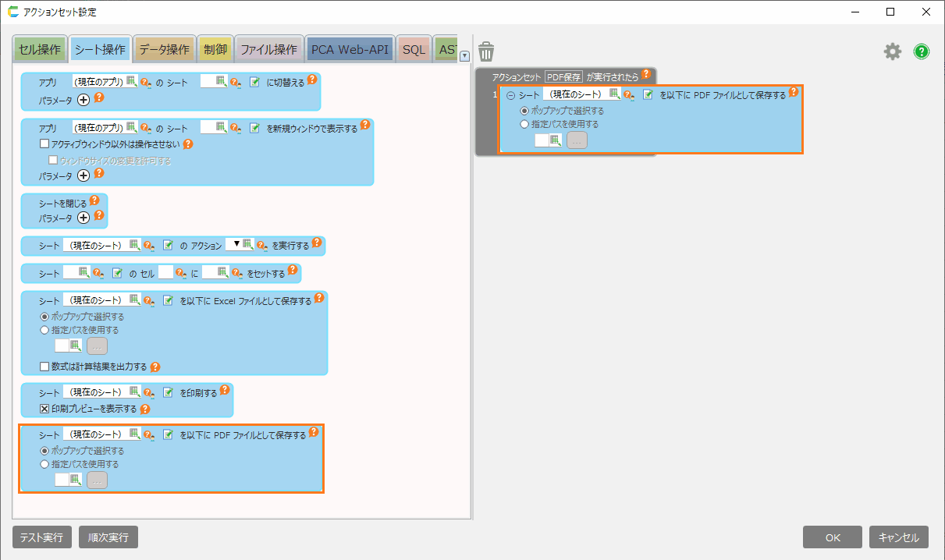The height and width of the screenshot is (560, 945).
Task: Add parameter in the シートを閉じる block
Action: pos(83,218)
